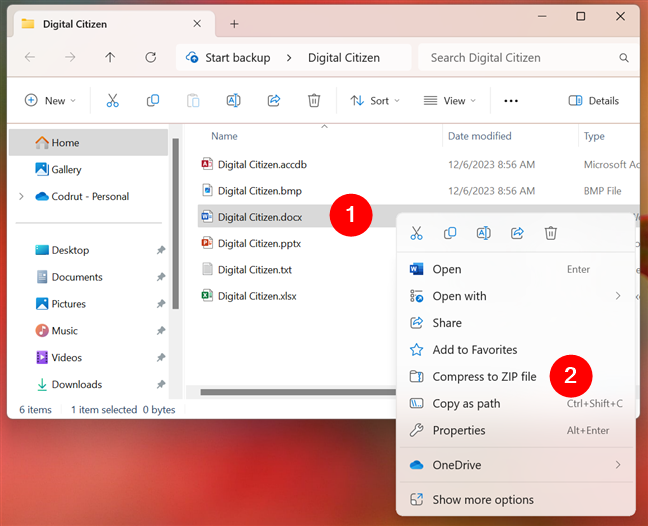
Task: Expand the Open with submenu arrow
Action: 618,296
